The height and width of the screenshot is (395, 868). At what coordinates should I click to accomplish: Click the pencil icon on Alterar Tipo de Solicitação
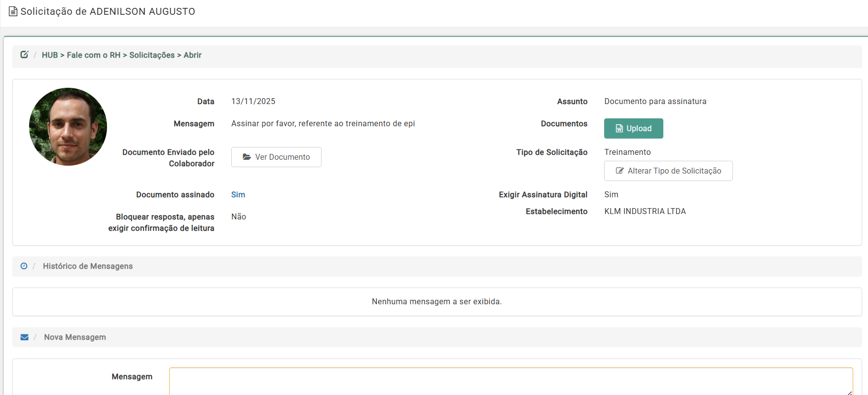[619, 171]
